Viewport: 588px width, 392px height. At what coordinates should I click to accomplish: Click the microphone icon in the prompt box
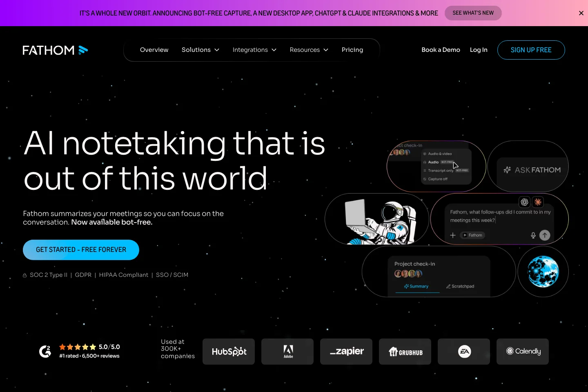pyautogui.click(x=533, y=235)
